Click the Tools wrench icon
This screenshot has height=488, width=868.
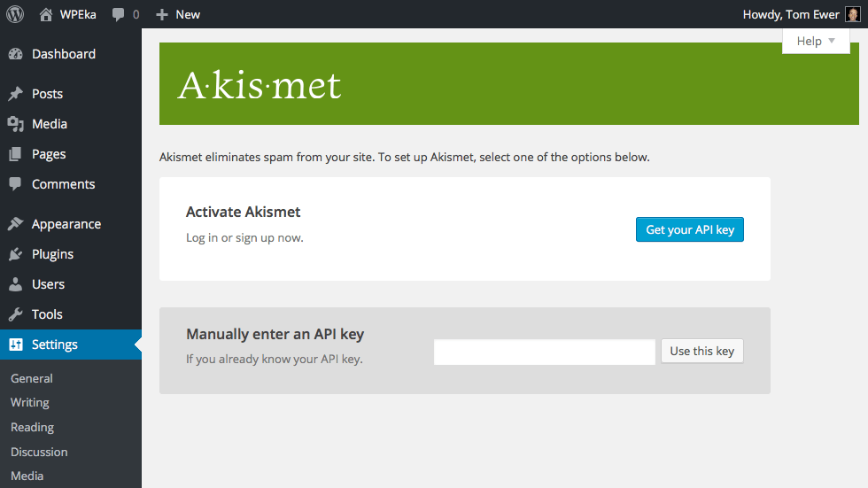15,314
